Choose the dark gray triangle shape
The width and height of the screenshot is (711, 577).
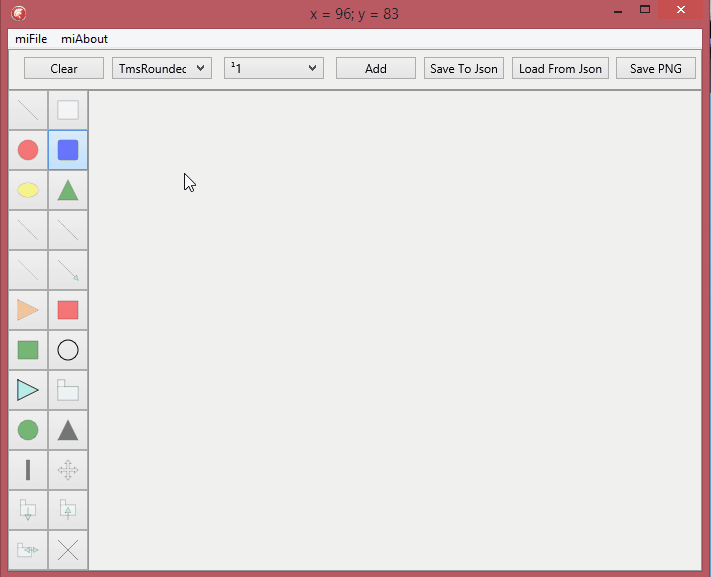[x=68, y=430]
